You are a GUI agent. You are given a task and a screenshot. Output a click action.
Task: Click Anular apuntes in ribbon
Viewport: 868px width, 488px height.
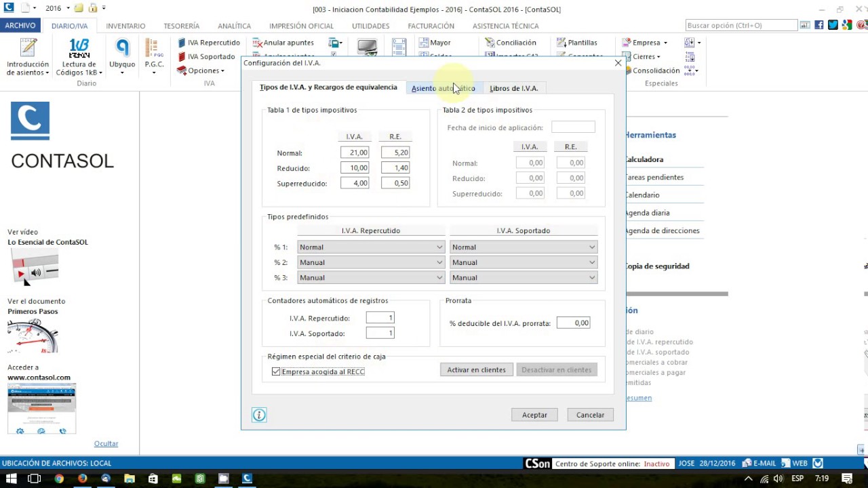click(x=283, y=43)
